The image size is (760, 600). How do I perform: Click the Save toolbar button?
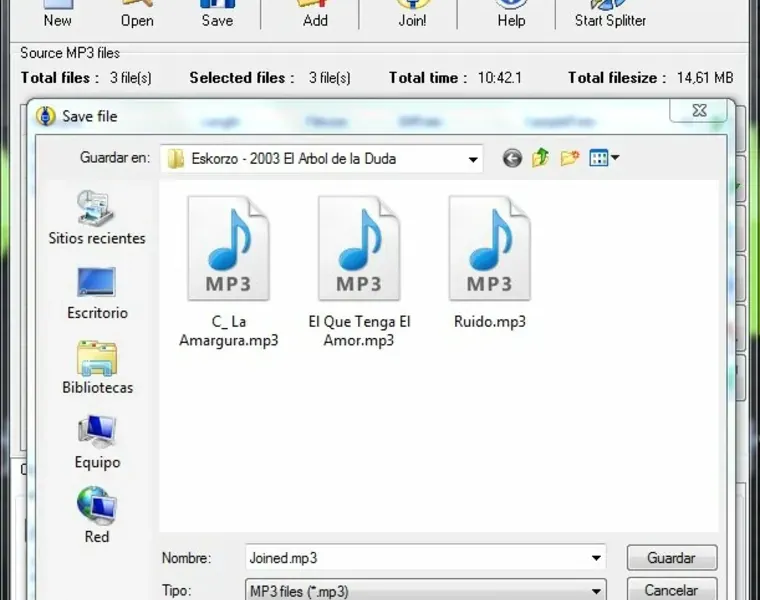pos(217,14)
